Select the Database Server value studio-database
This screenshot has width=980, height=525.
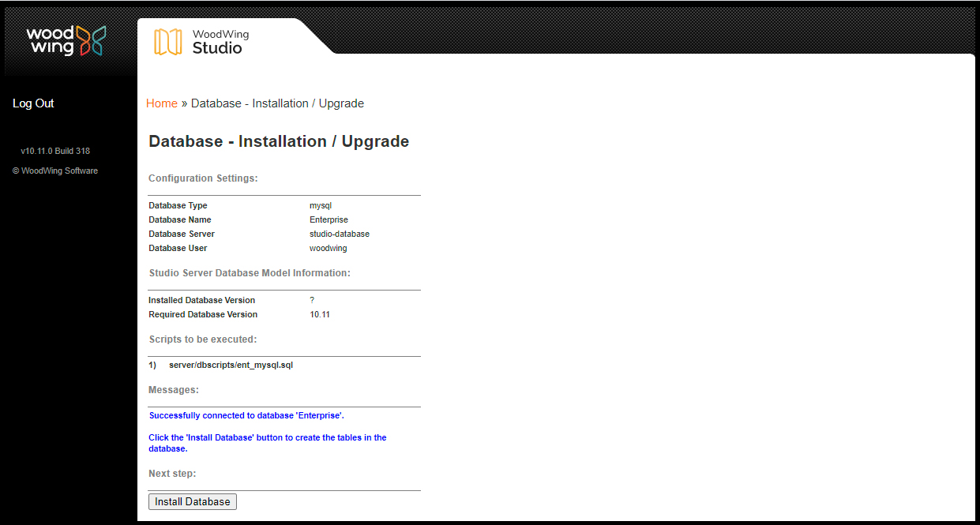pyautogui.click(x=340, y=234)
